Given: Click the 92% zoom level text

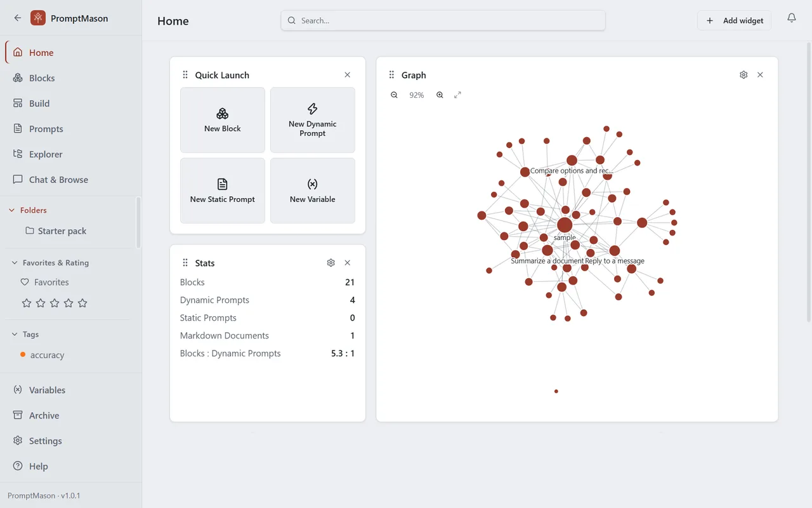Looking at the screenshot, I should (417, 95).
